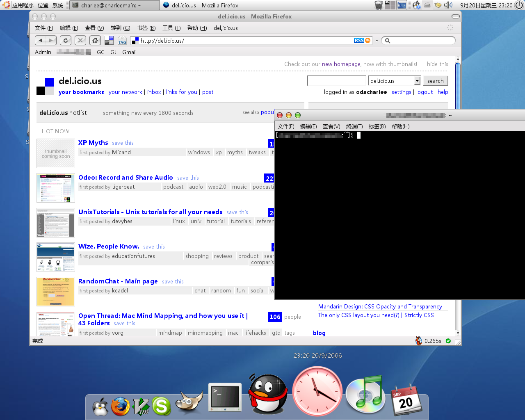Open the 'settings' link

coord(401,92)
